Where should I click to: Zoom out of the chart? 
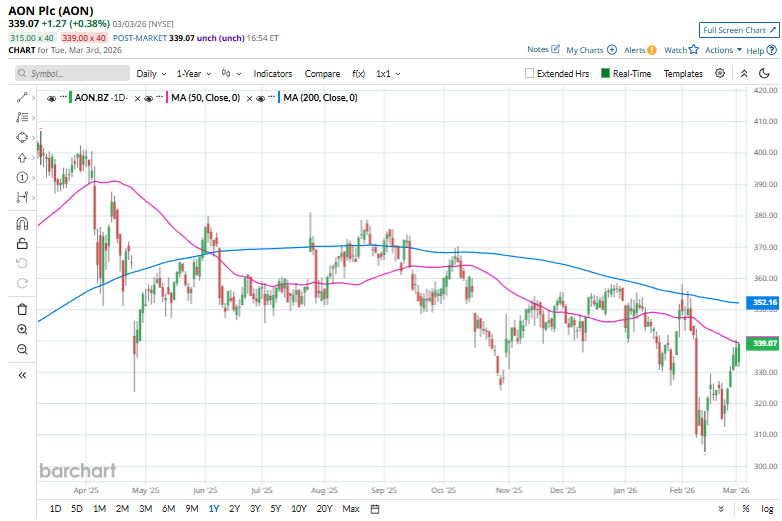pyautogui.click(x=22, y=349)
